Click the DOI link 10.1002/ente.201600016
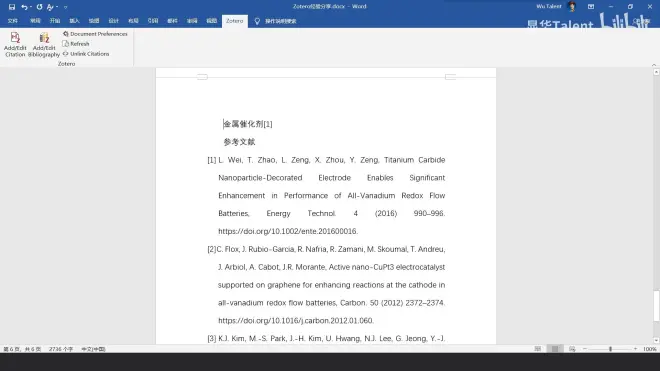This screenshot has height=371, width=660. tap(287, 231)
